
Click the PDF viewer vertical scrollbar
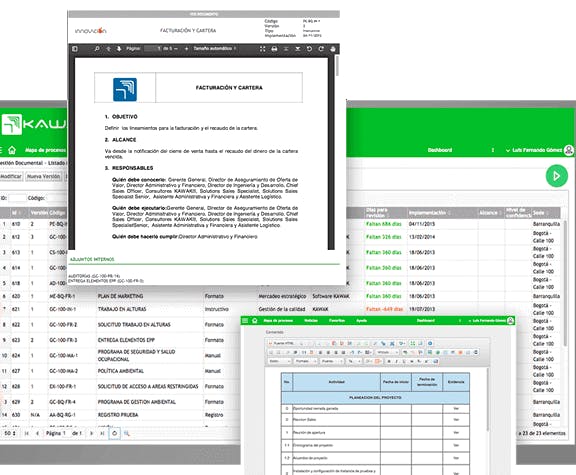[x=337, y=66]
